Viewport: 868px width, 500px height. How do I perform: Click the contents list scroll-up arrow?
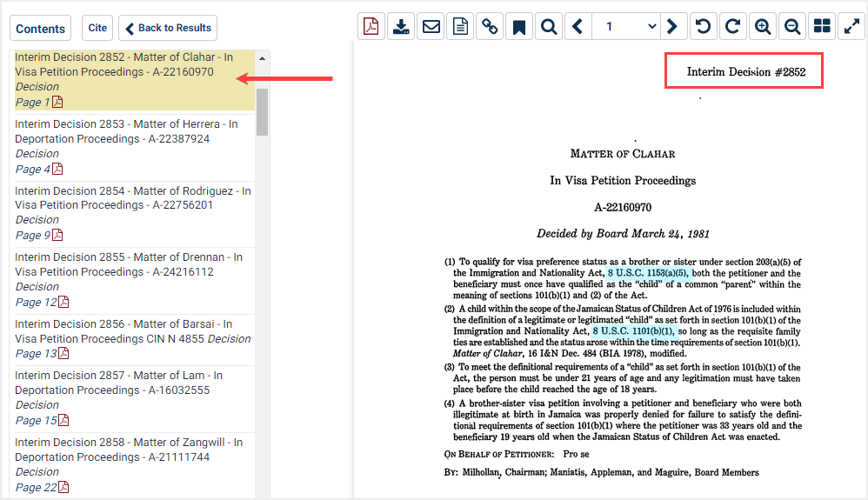pyautogui.click(x=263, y=58)
